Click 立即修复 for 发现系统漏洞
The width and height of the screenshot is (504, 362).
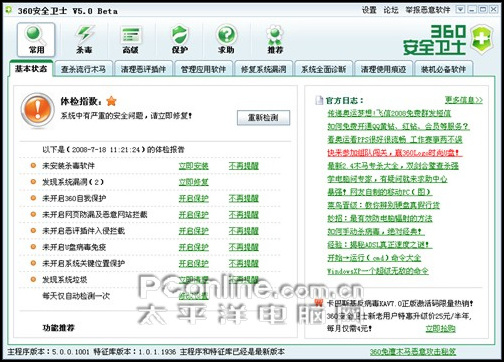(194, 182)
